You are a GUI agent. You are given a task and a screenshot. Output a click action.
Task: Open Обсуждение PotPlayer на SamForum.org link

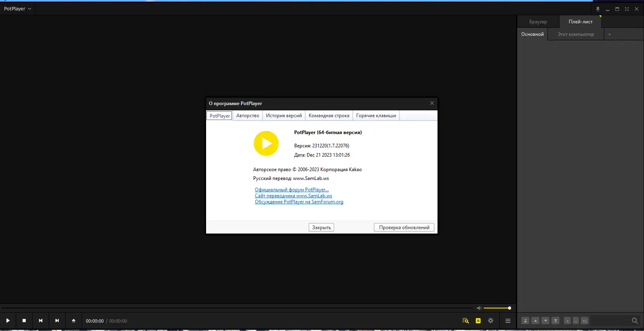pyautogui.click(x=299, y=202)
